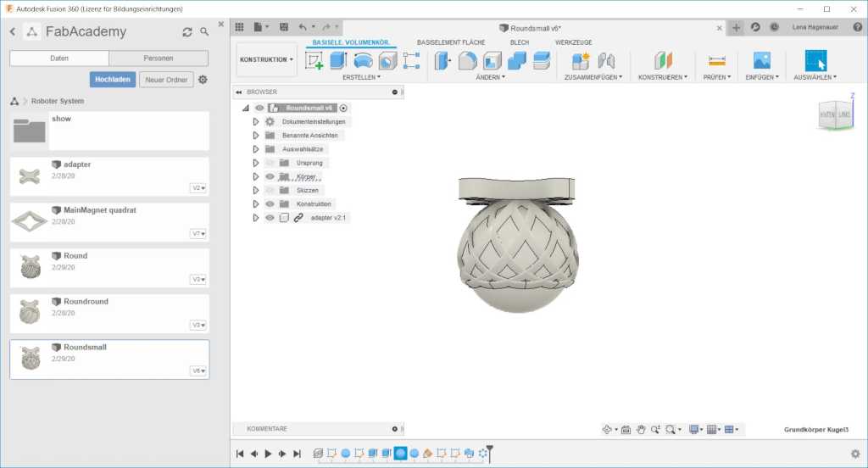
Task: Open the job status clock icon
Action: click(x=775, y=26)
